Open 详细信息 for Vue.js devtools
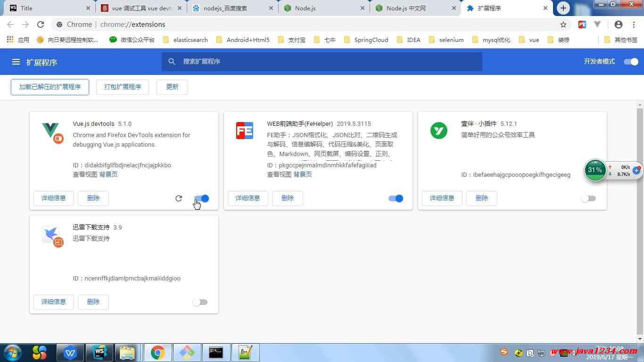Screen dimensions: 644x362 click(x=54, y=198)
